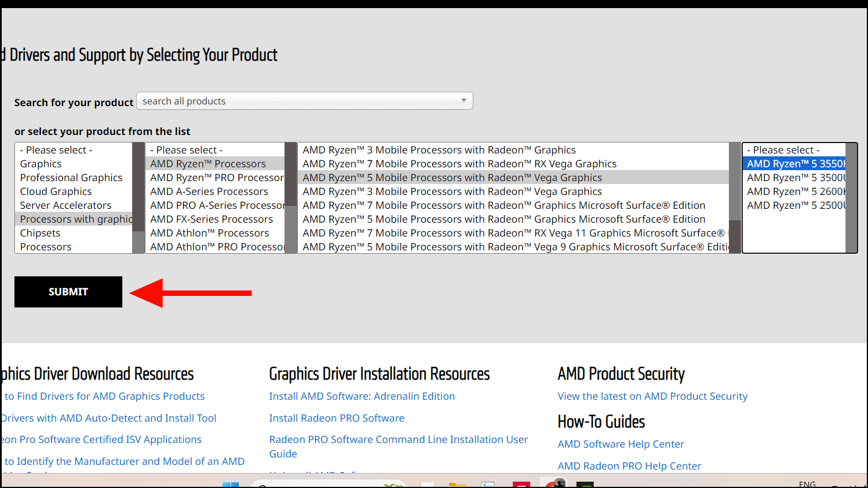Click the scrollbar of the Ryzen 5 model list

pyautogui.click(x=851, y=198)
